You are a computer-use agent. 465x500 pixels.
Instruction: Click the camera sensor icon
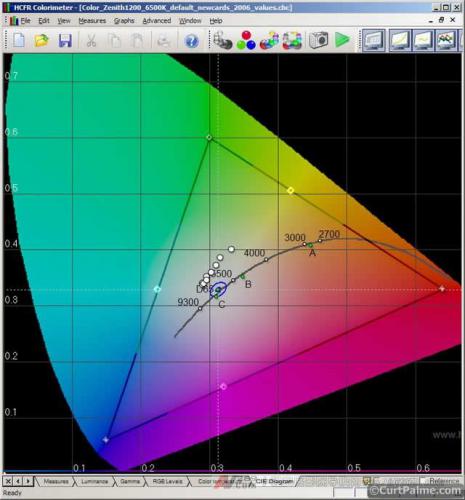point(318,40)
